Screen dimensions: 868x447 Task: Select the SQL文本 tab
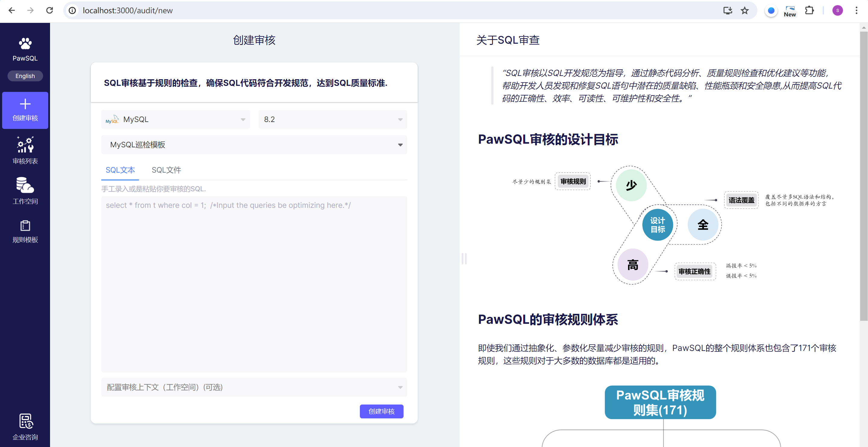pos(120,170)
